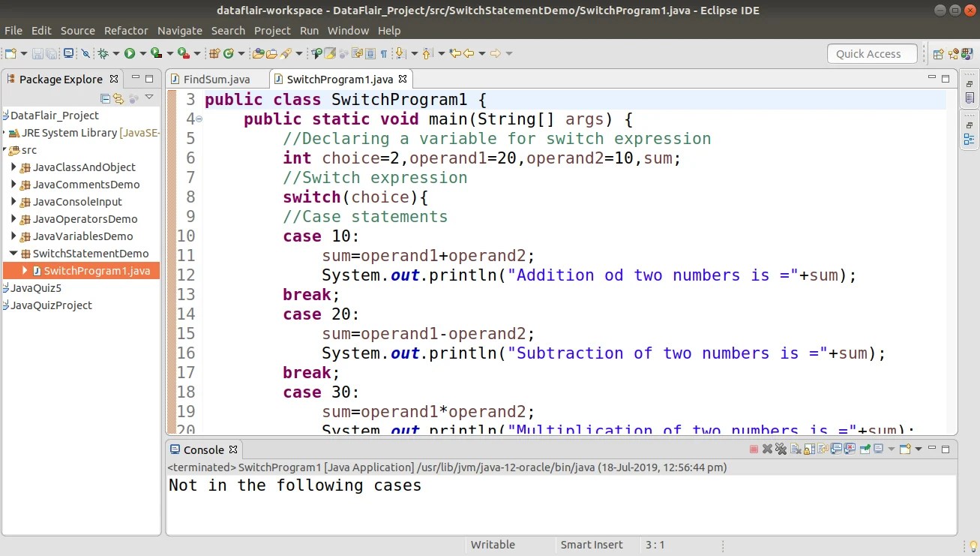The image size is (980, 556).
Task: Click in the Quick Access field
Action: [x=872, y=53]
